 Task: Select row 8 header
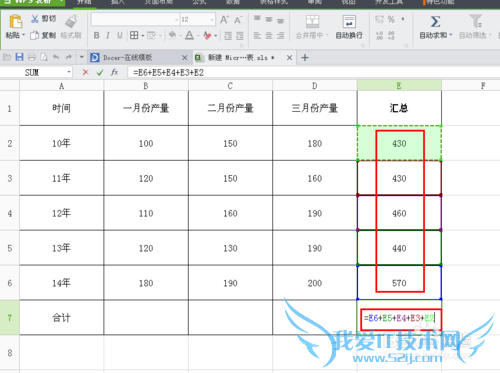point(10,353)
